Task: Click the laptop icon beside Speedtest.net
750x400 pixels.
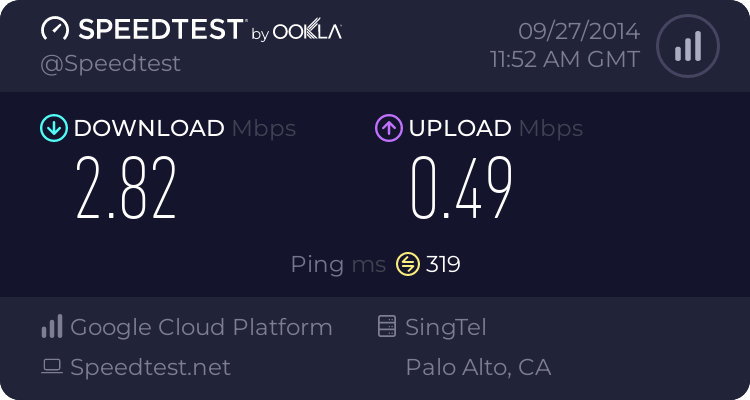Action: pos(52,367)
